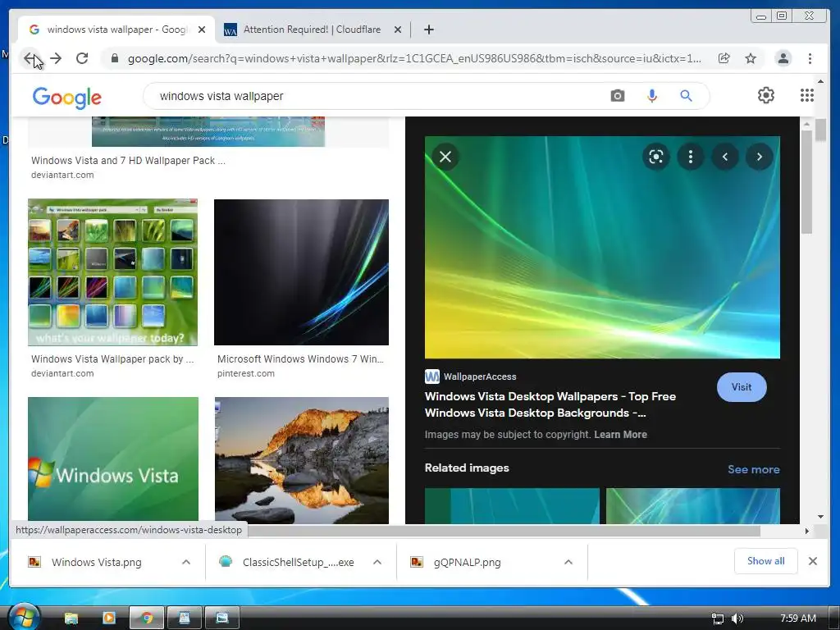
Task: Click the right arrow of horizontal scrollbar
Action: [806, 531]
